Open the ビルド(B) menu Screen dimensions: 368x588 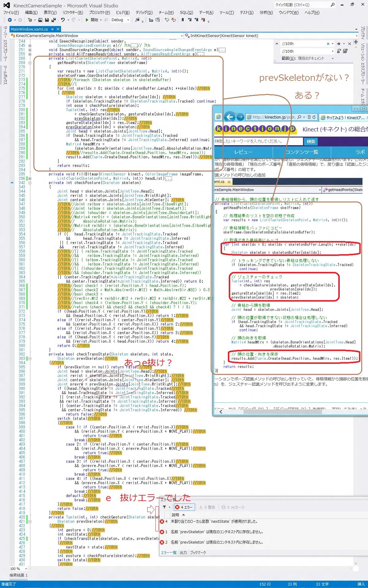coord(123,13)
